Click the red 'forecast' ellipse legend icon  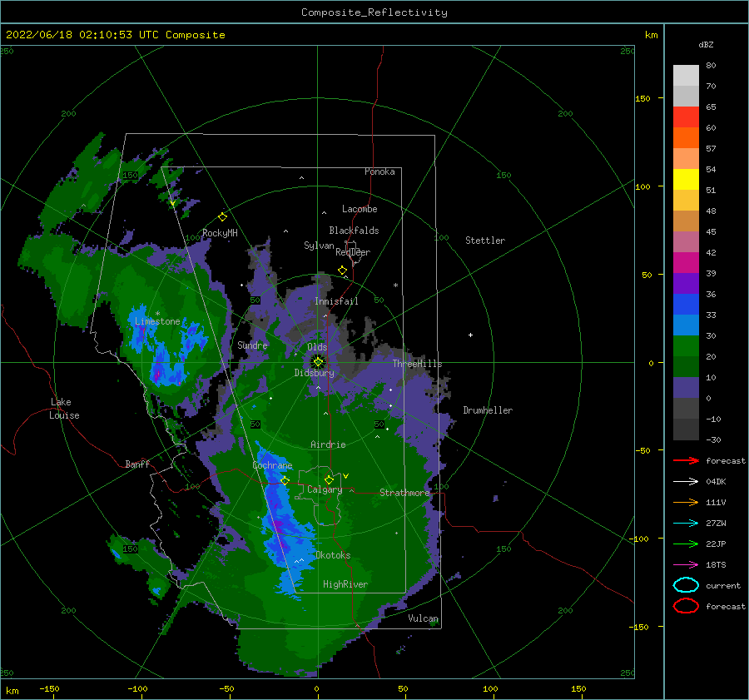pyautogui.click(x=686, y=606)
